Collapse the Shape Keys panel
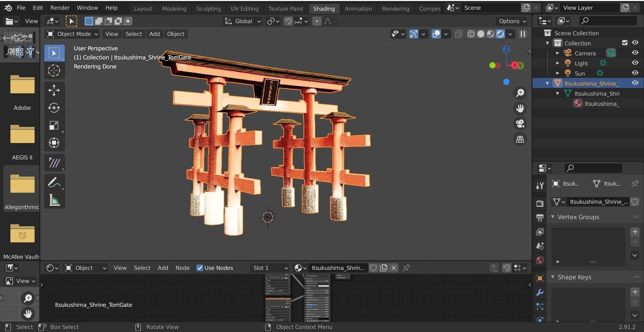644x332 pixels. [553, 277]
